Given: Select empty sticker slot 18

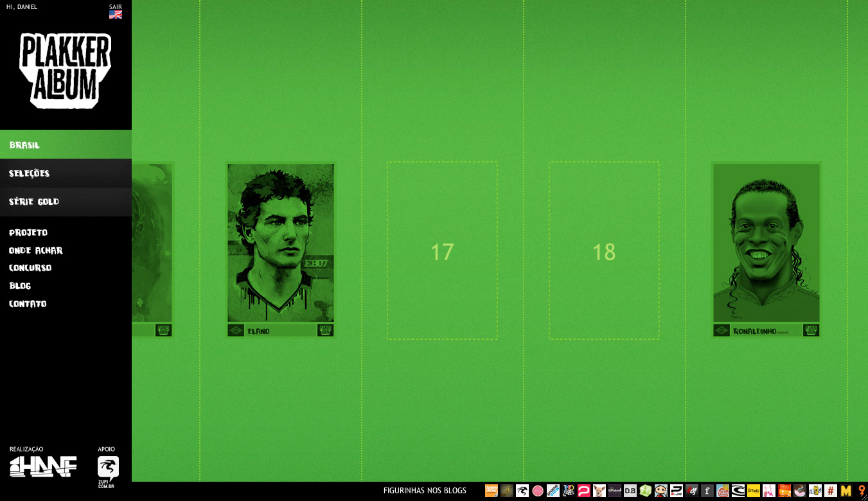Looking at the screenshot, I should (604, 251).
